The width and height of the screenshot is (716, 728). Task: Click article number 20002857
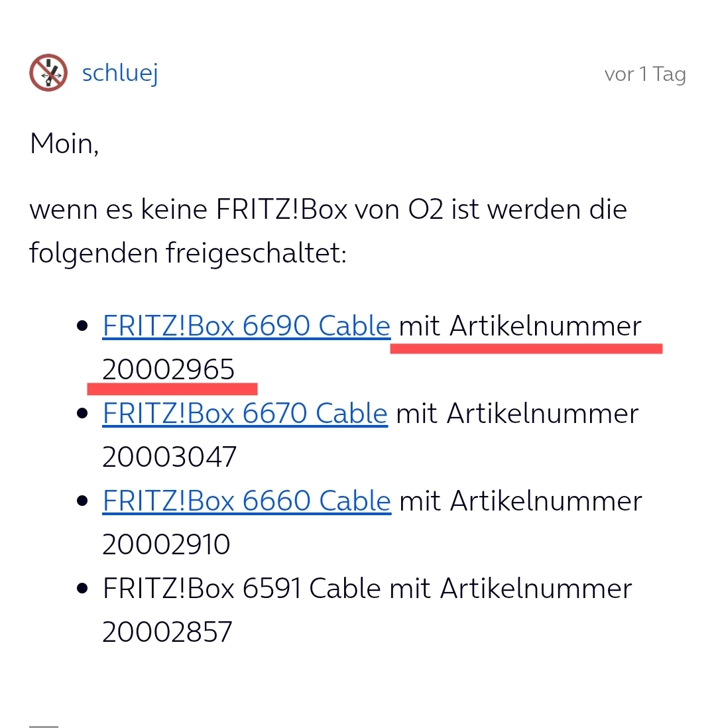(167, 633)
